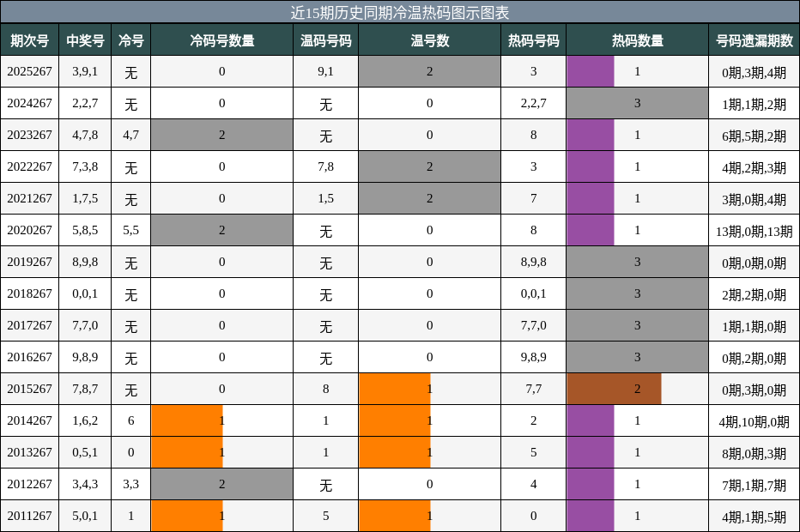Click period number 2015267
Image resolution: width=800 pixels, height=532 pixels.
click(x=29, y=389)
